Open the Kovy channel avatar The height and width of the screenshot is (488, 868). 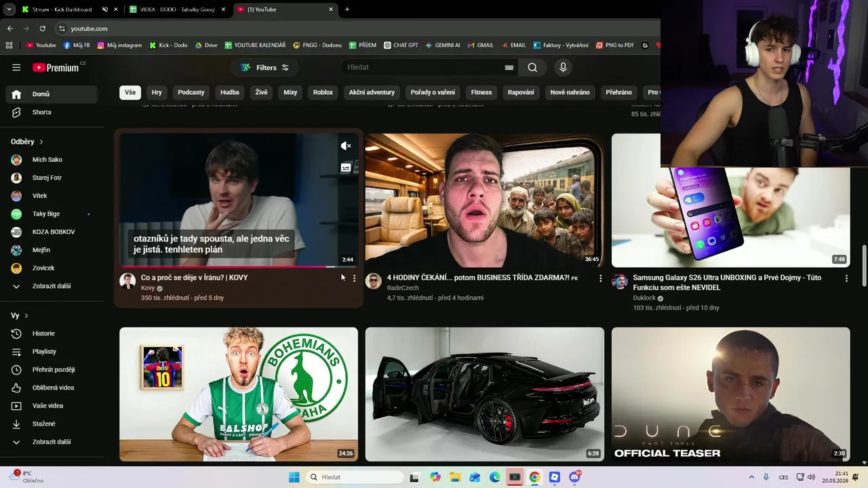[127, 281]
